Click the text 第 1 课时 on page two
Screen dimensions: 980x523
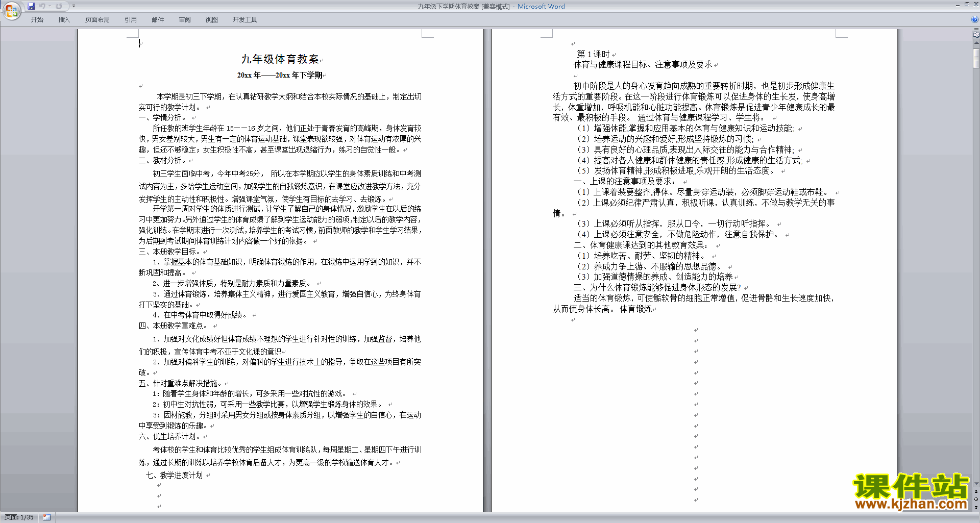pyautogui.click(x=593, y=54)
